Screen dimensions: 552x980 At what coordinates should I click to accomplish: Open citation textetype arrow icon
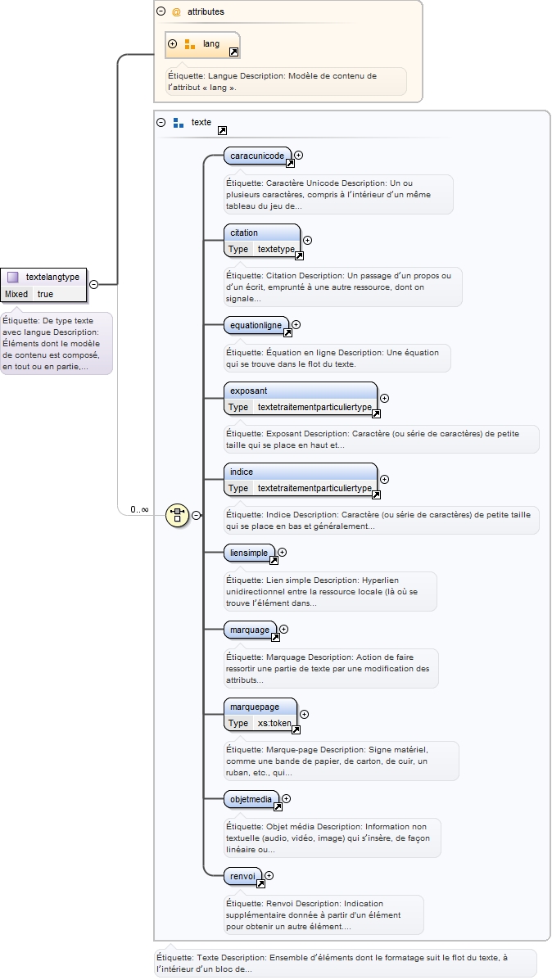299,255
